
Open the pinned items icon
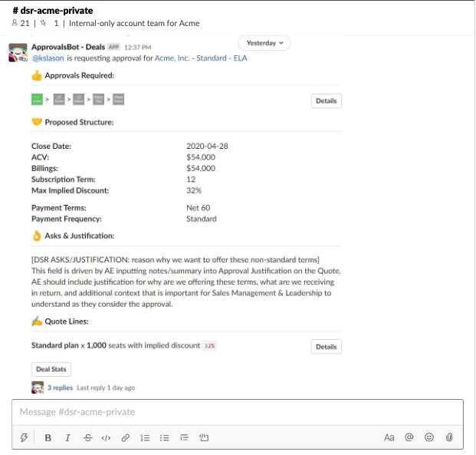pos(44,23)
